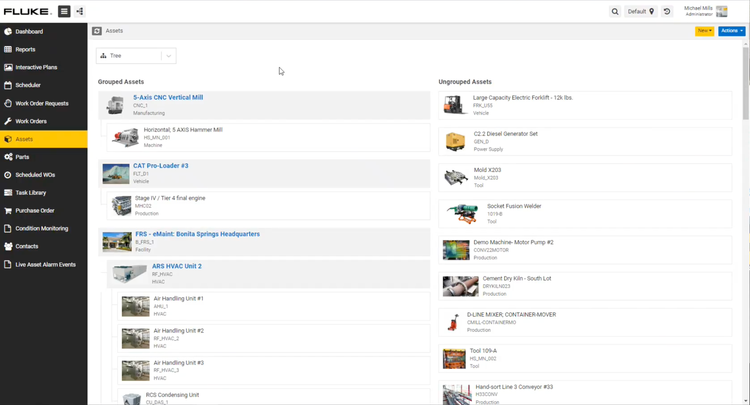750x405 pixels.
Task: Click the recent history clock icon
Action: [x=667, y=11]
